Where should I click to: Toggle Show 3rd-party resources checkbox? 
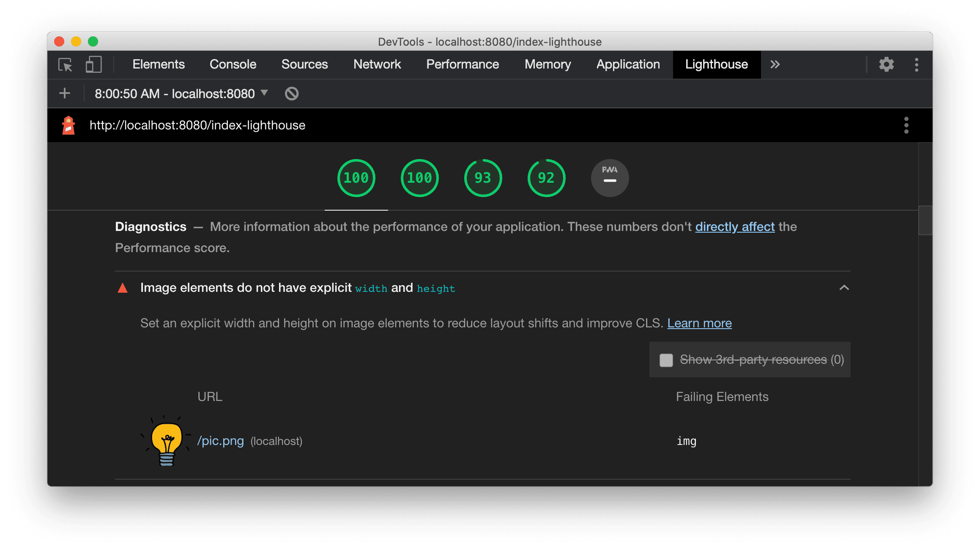click(664, 360)
